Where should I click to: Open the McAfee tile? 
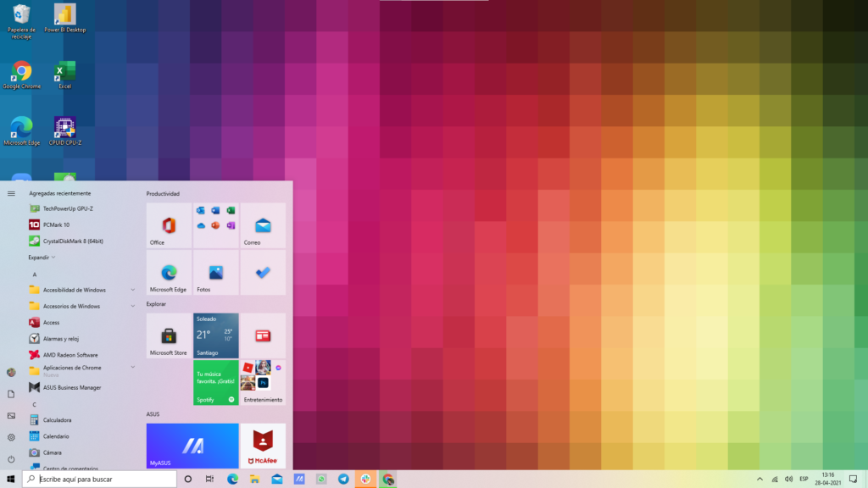[263, 446]
